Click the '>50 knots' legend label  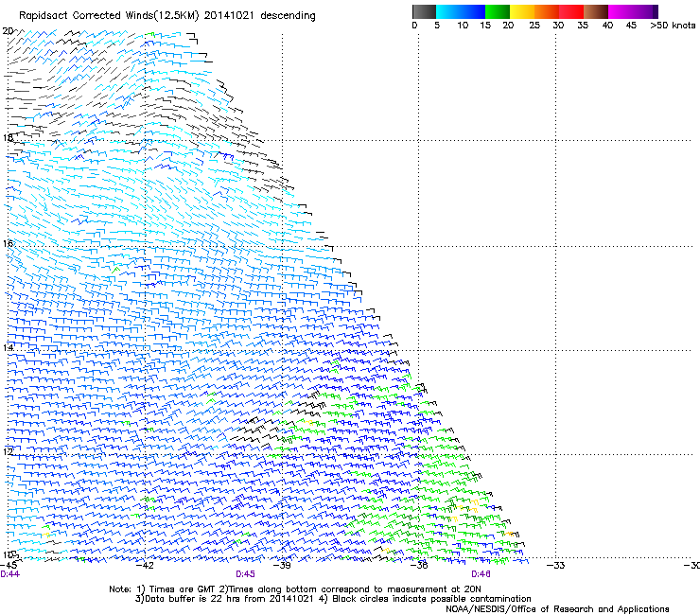click(673, 26)
